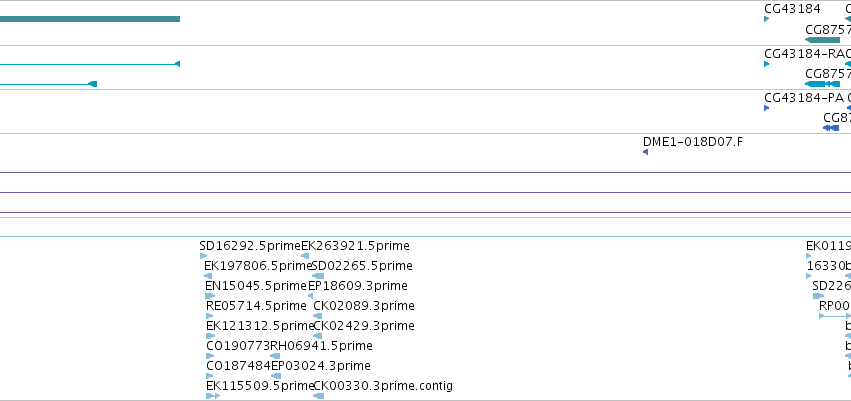Image resolution: width=851 pixels, height=401 pixels.
Task: Click the CK02089.3prime label
Action: (x=364, y=306)
